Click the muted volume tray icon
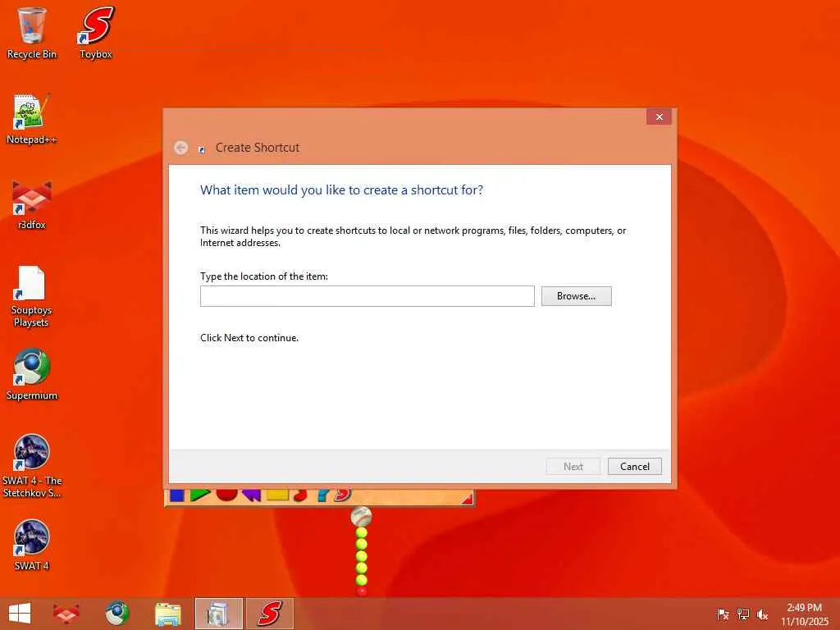The width and height of the screenshot is (840, 630). tap(762, 614)
